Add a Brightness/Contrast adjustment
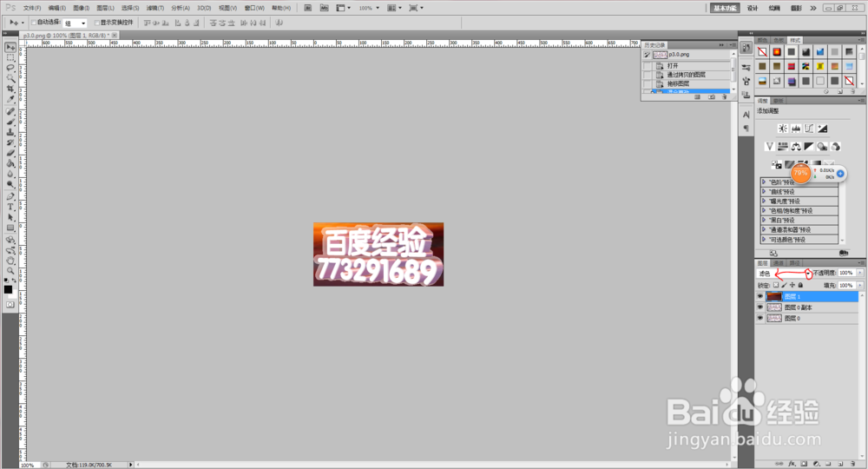The height and width of the screenshot is (469, 868). [x=783, y=129]
